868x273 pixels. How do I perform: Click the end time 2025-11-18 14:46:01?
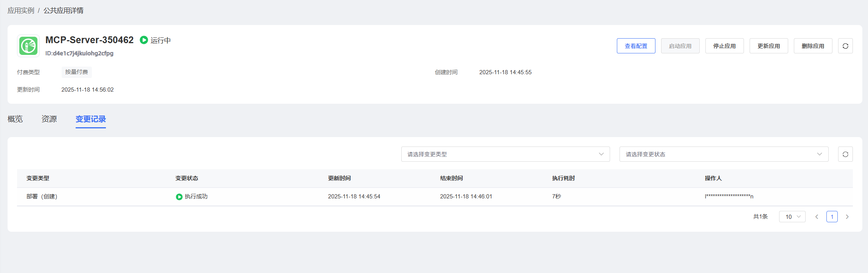click(x=466, y=197)
